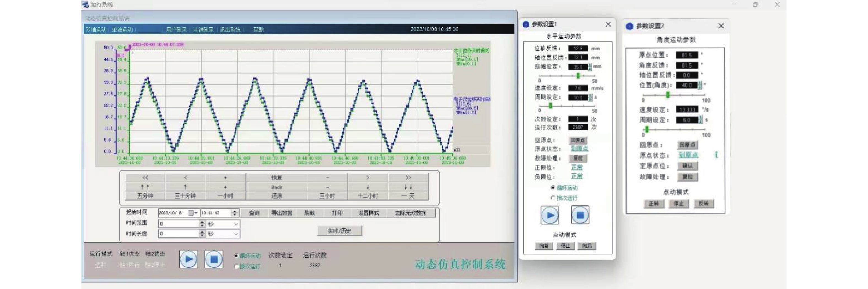
Task: Select 按次运行 radio in 参数设置1 panel
Action: (x=552, y=198)
